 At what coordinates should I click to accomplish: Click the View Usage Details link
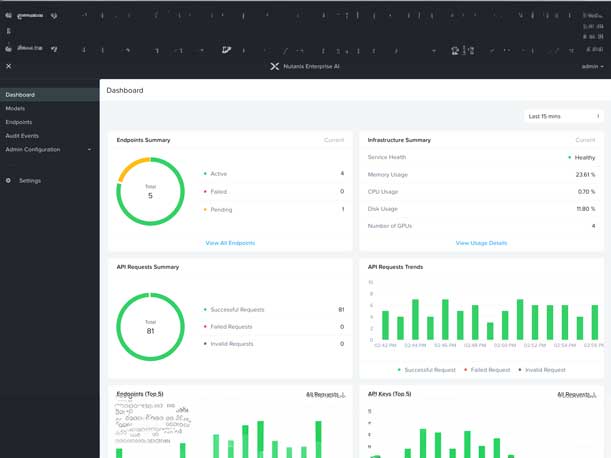481,243
